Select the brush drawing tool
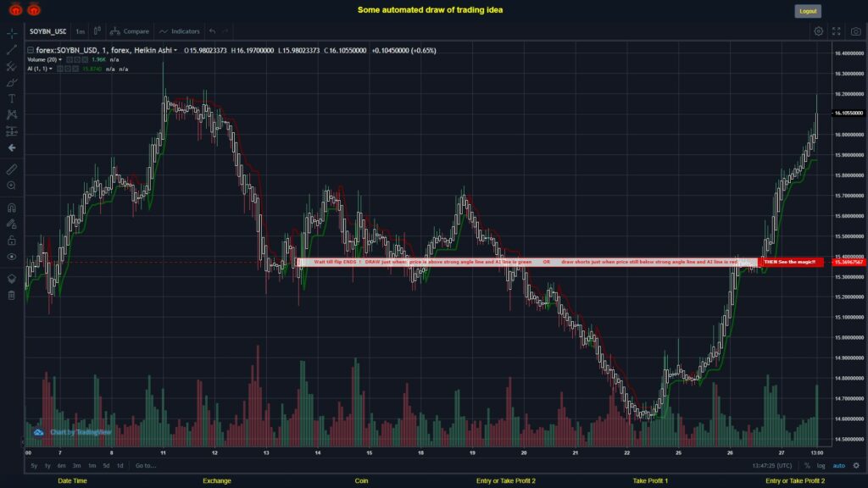 [x=12, y=82]
